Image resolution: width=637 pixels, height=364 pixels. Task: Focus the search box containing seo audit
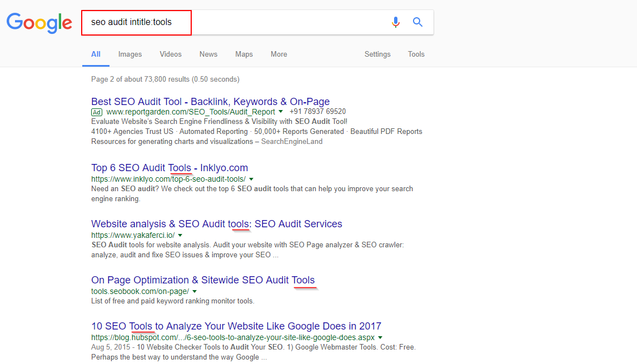click(x=257, y=22)
